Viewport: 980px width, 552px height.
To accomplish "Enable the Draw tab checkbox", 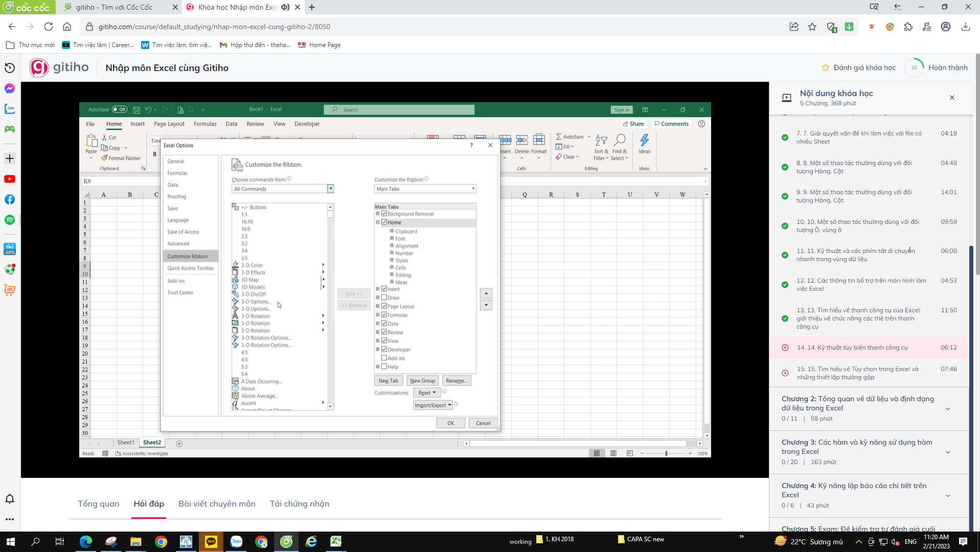I will tap(384, 297).
